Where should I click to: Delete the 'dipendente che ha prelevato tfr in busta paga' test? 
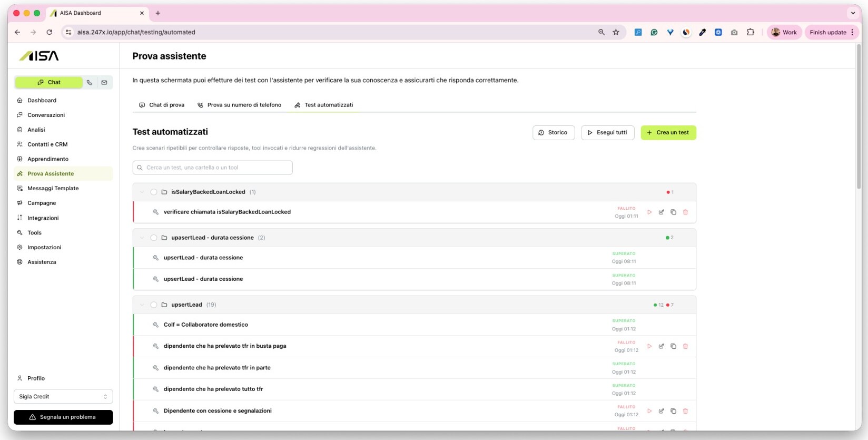[x=685, y=346]
